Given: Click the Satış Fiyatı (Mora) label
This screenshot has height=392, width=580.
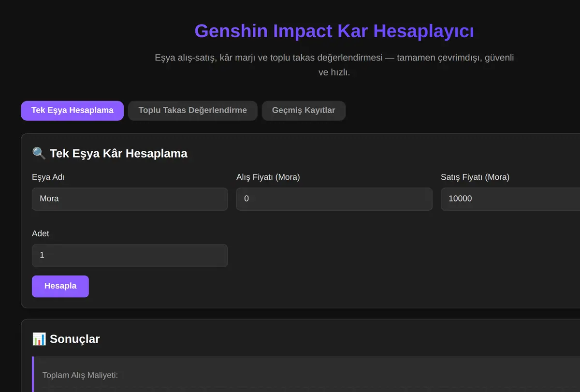Looking at the screenshot, I should [475, 177].
